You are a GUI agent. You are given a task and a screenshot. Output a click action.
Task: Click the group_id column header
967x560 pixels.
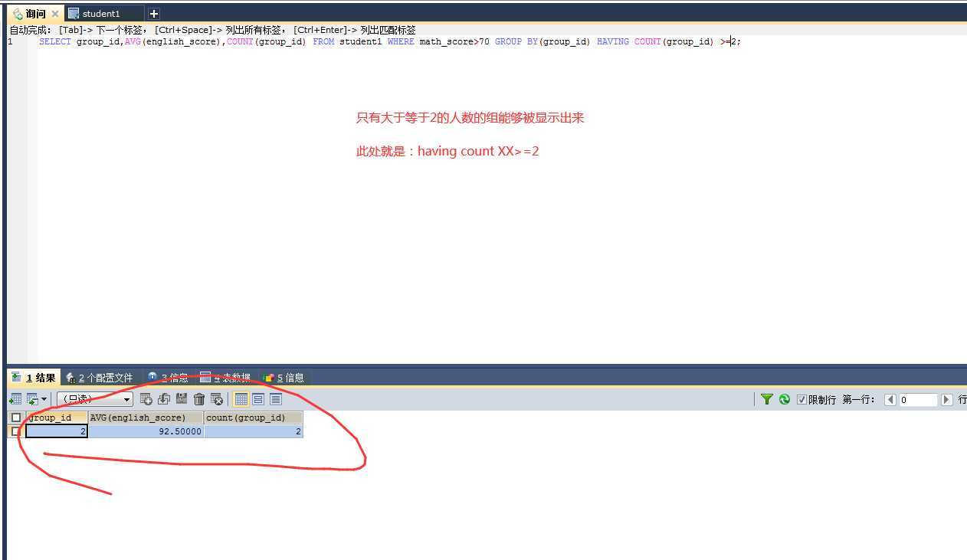56,418
